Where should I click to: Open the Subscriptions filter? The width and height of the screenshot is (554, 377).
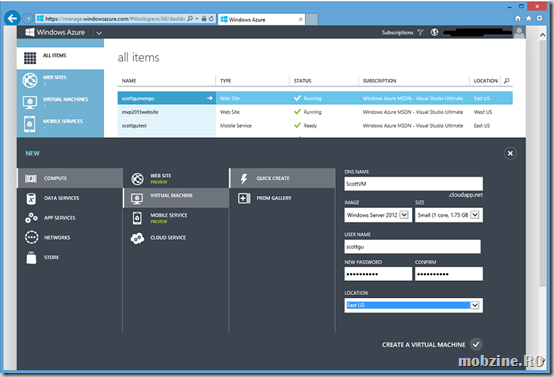click(x=402, y=33)
